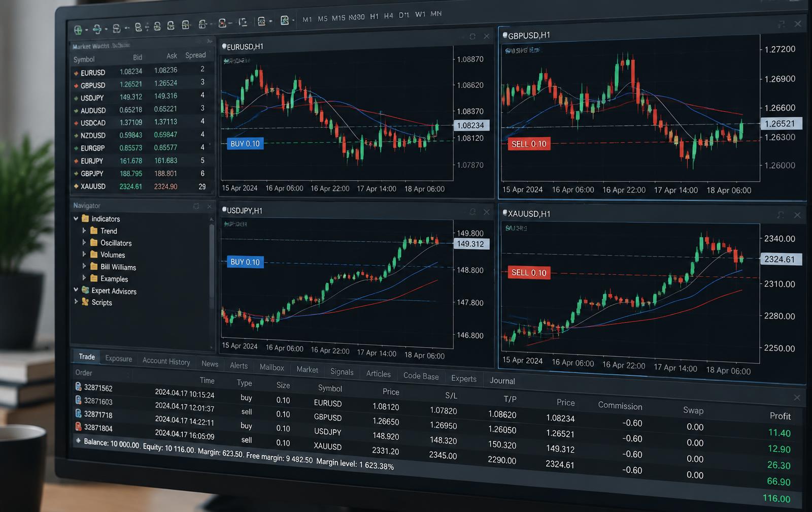Switch to the News tab
Screen dimensions: 812x512
tap(210, 364)
